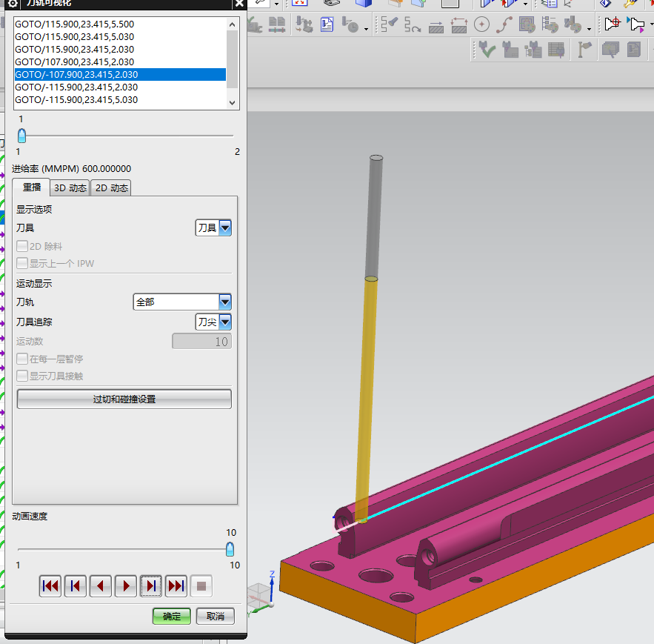654x644 pixels.
Task: Click the 运动数 field showing 10
Action: point(202,342)
